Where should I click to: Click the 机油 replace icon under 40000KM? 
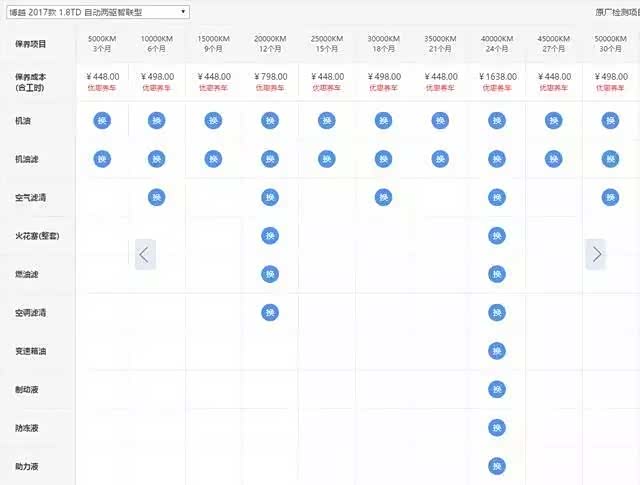pyautogui.click(x=497, y=120)
